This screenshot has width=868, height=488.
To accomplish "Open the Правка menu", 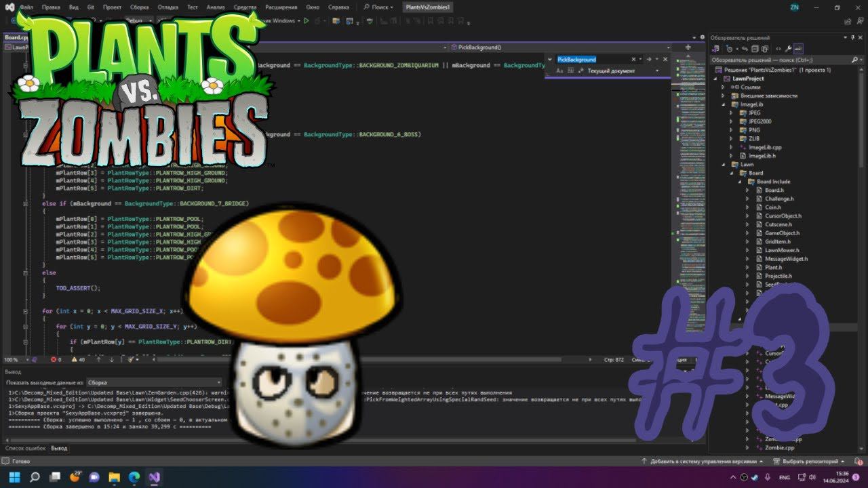I will [x=51, y=7].
